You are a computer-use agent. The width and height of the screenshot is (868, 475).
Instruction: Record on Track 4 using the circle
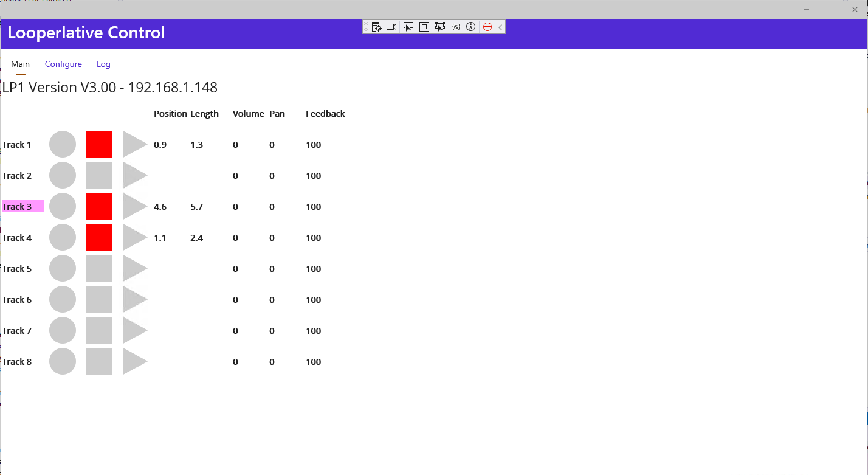(x=63, y=237)
